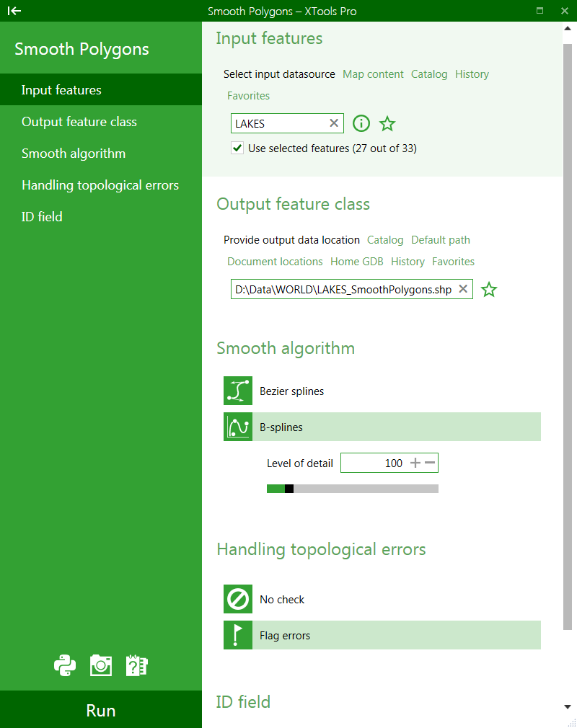Select the Bezier splines option
This screenshot has height=728, width=577.
(382, 391)
